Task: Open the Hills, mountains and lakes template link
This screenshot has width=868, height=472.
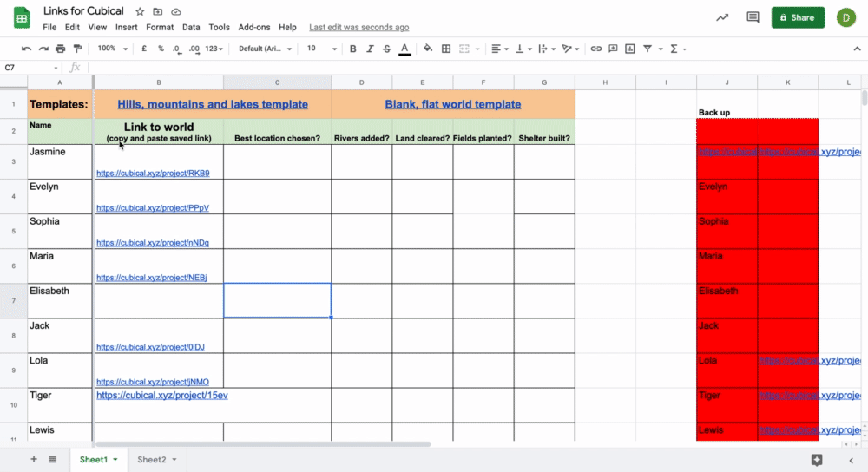Action: pyautogui.click(x=213, y=104)
